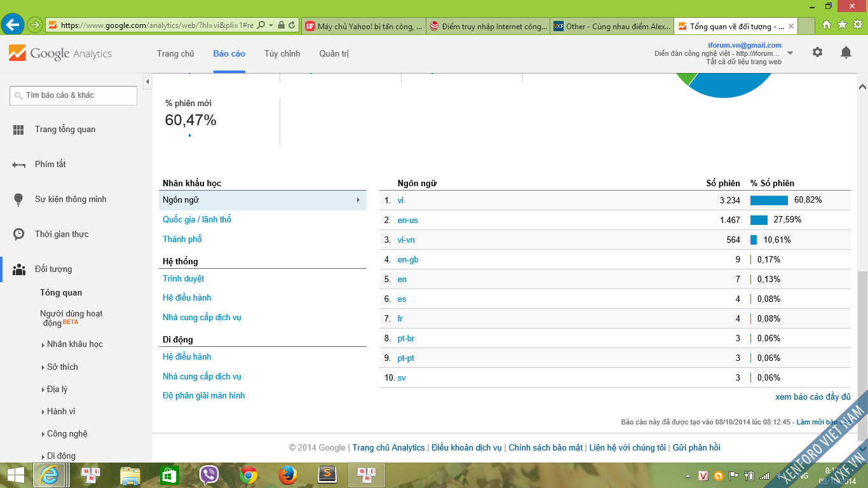Launch Firefox from the taskbar

tap(288, 475)
